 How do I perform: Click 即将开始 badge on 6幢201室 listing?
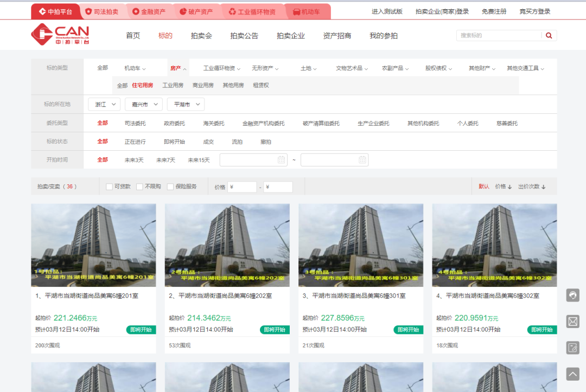tap(141, 330)
